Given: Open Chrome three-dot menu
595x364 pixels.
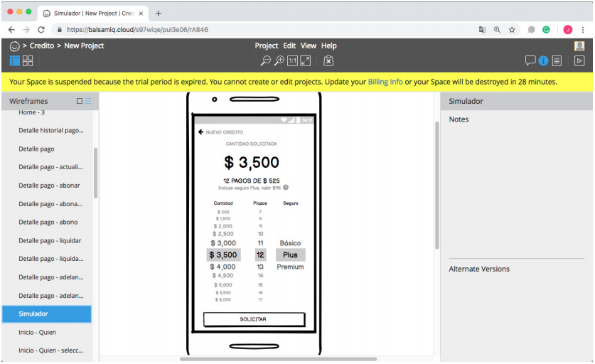Looking at the screenshot, I should 583,30.
